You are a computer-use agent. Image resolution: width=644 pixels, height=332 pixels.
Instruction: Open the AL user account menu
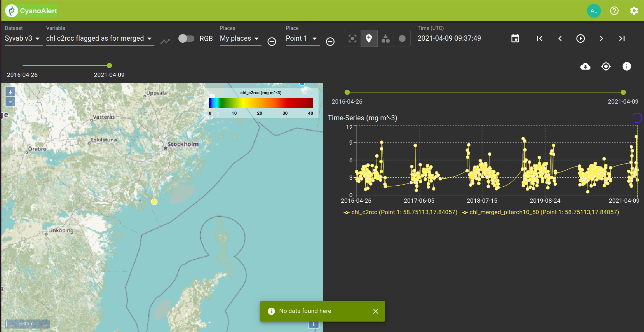point(594,11)
